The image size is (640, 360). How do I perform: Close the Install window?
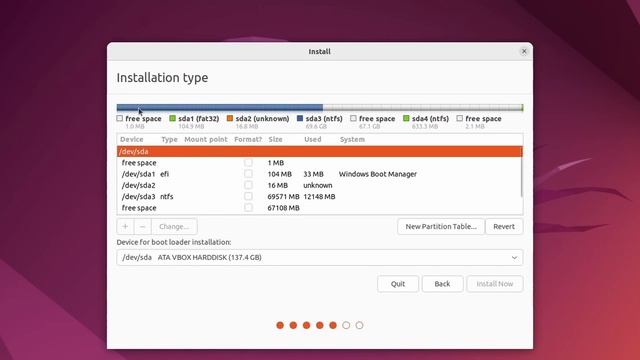(524, 51)
